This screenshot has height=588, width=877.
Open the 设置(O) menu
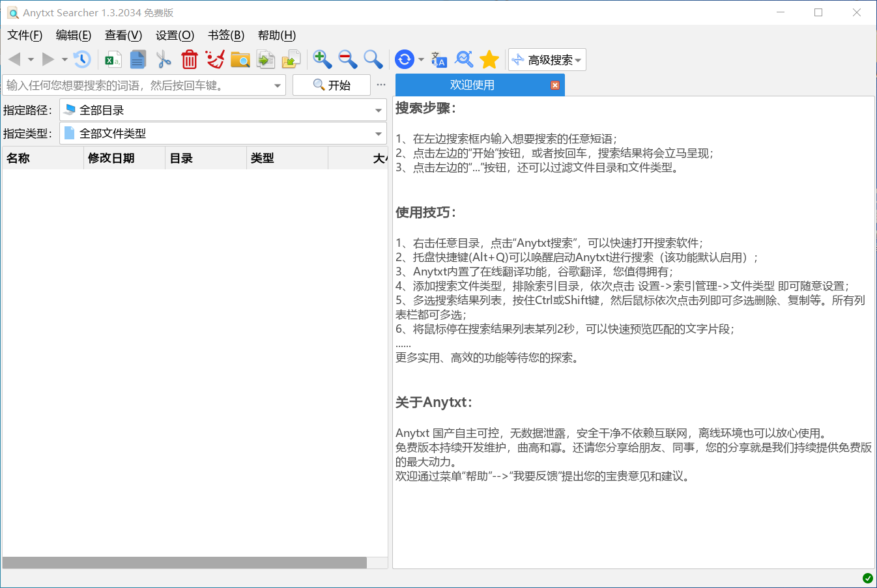(175, 35)
